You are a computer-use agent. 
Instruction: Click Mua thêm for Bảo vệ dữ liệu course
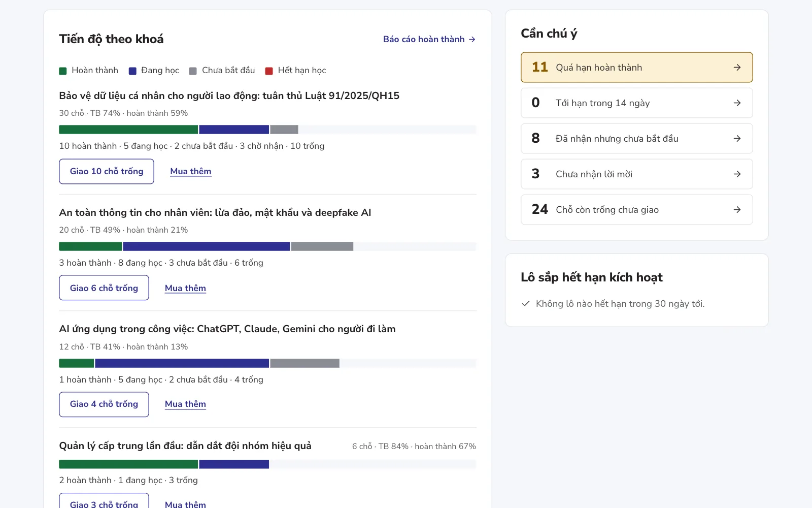coord(191,171)
